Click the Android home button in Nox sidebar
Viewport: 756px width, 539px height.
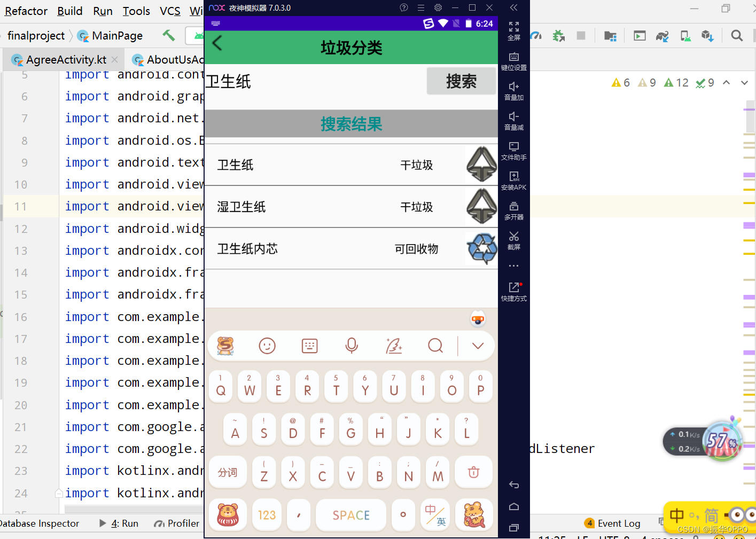[x=514, y=506]
